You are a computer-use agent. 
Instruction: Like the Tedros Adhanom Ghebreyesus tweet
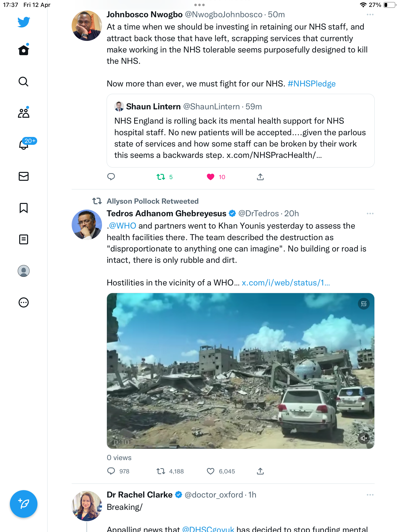point(211,471)
